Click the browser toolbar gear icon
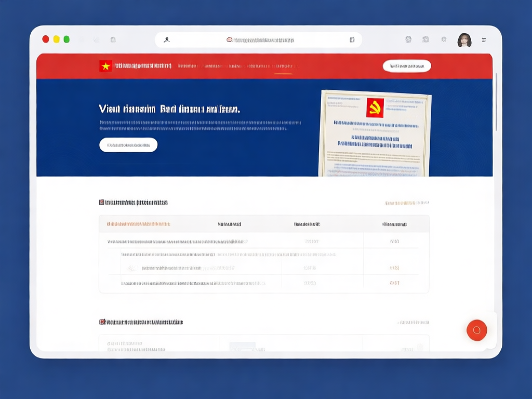Viewport: 532px width, 399px height. click(x=443, y=39)
